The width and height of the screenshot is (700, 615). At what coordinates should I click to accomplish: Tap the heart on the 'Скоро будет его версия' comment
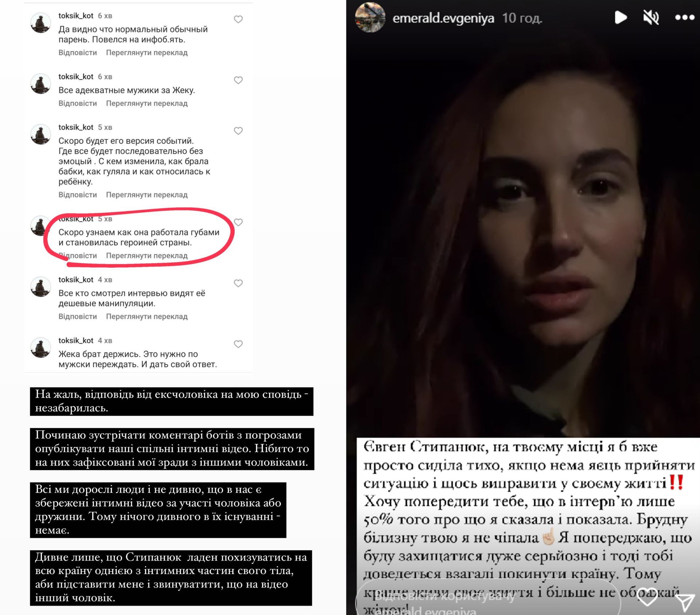(x=238, y=131)
